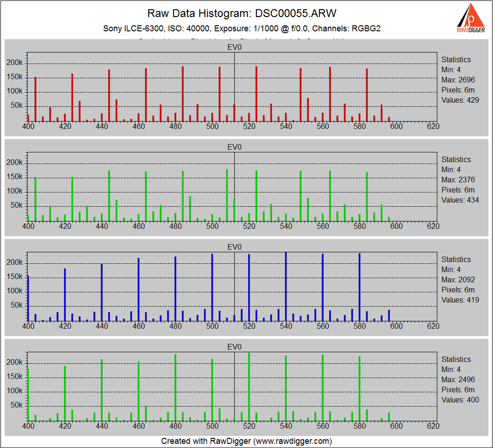Click the green bar at 520 in the Max: 2496 histogram

(x=249, y=387)
